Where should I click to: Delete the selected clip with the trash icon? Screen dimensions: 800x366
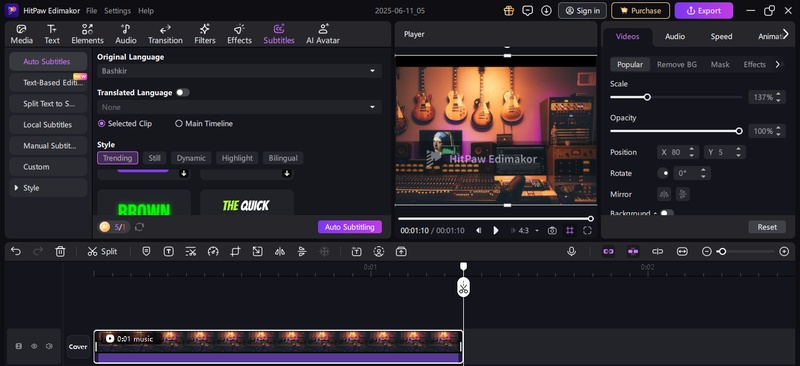[x=60, y=251]
